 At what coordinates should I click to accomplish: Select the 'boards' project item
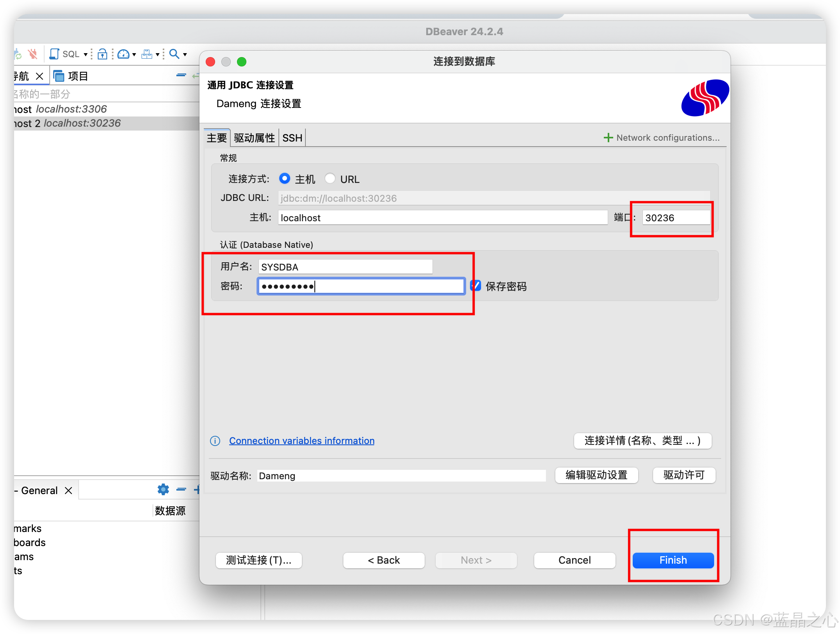pyautogui.click(x=30, y=543)
